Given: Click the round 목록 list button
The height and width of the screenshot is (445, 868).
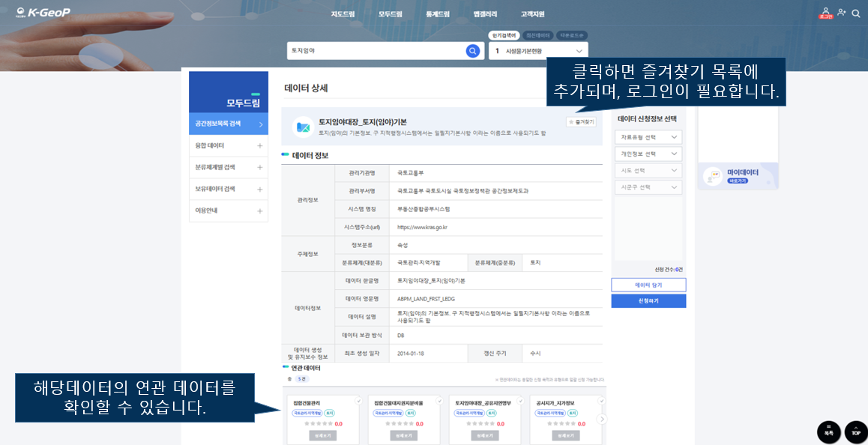Looking at the screenshot, I should pyautogui.click(x=828, y=432).
